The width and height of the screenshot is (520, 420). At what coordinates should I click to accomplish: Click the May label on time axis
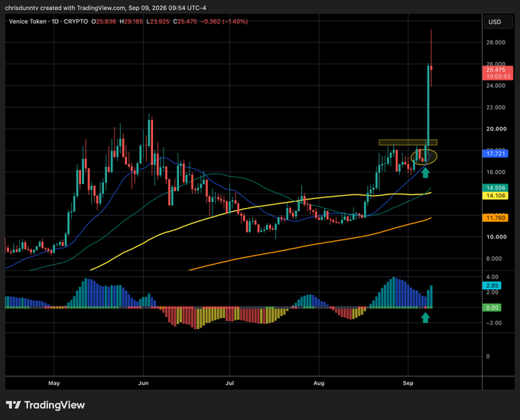pyautogui.click(x=54, y=383)
